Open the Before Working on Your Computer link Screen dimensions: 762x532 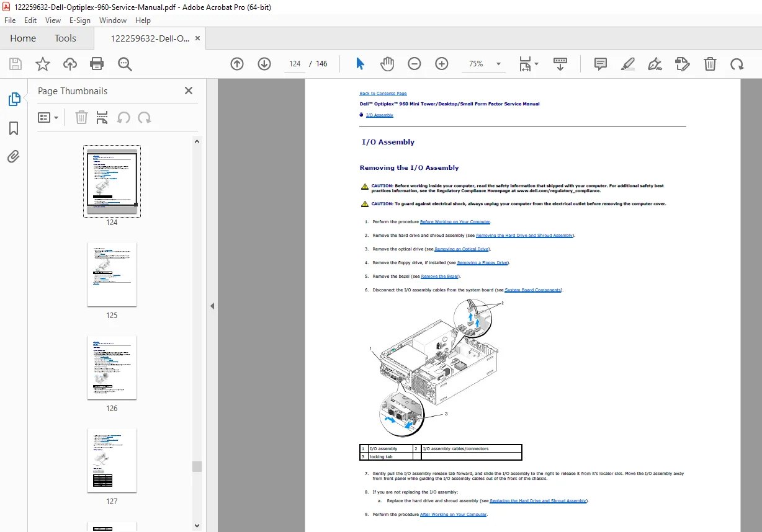pyautogui.click(x=455, y=222)
